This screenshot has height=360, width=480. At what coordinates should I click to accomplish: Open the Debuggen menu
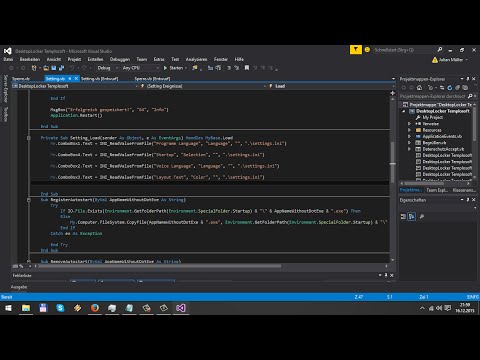(120, 59)
